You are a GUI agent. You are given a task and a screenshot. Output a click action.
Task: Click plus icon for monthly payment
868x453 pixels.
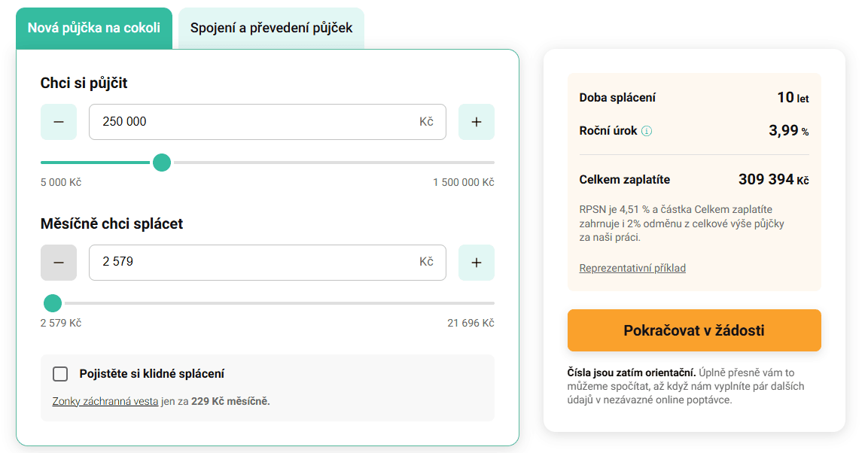point(476,263)
